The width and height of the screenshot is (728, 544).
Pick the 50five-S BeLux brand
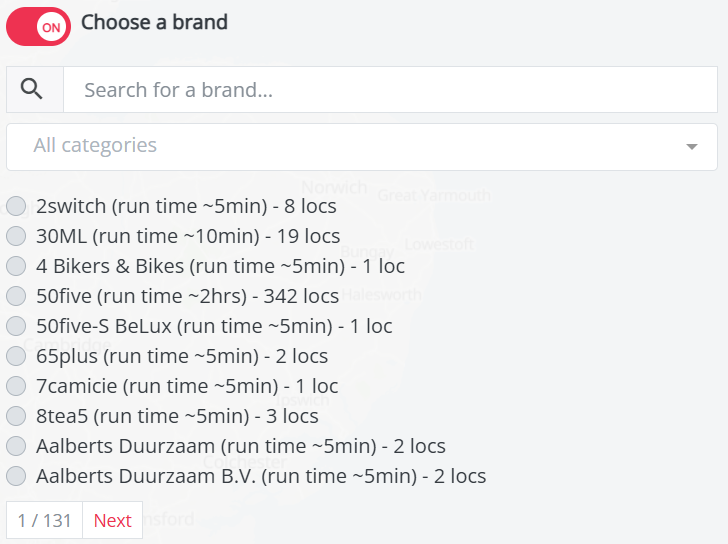(16, 327)
